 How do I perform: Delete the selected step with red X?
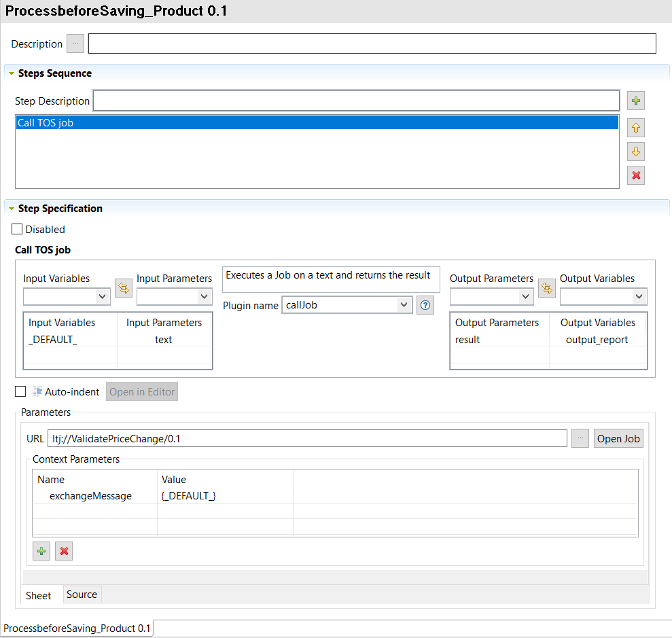(x=635, y=176)
